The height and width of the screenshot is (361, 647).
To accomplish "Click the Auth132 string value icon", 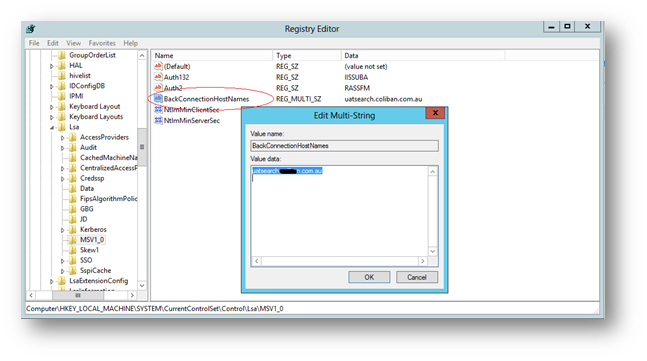I will (158, 77).
